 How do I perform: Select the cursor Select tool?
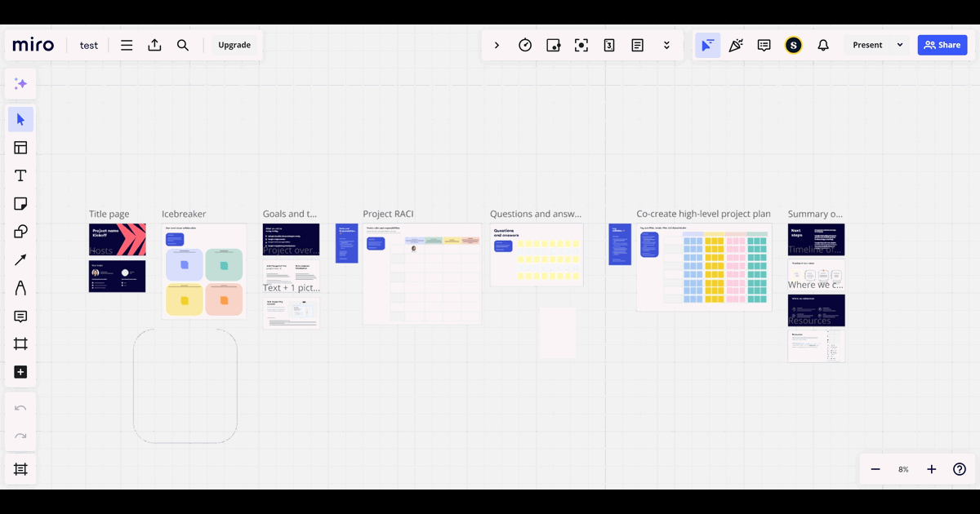pyautogui.click(x=20, y=120)
